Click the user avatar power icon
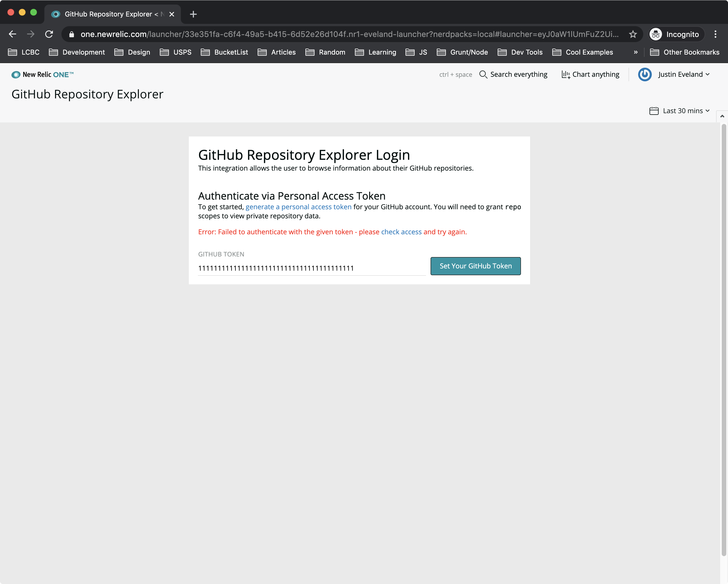The width and height of the screenshot is (728, 584). pos(644,74)
